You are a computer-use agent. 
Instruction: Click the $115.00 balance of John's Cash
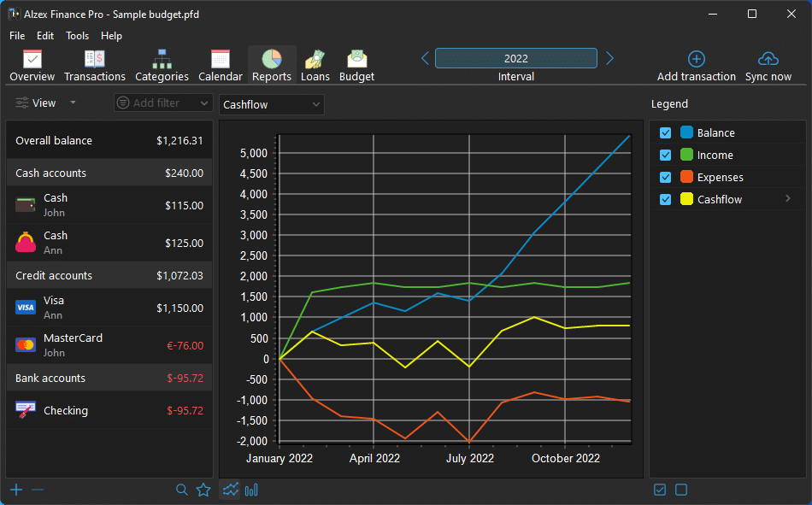coord(184,206)
